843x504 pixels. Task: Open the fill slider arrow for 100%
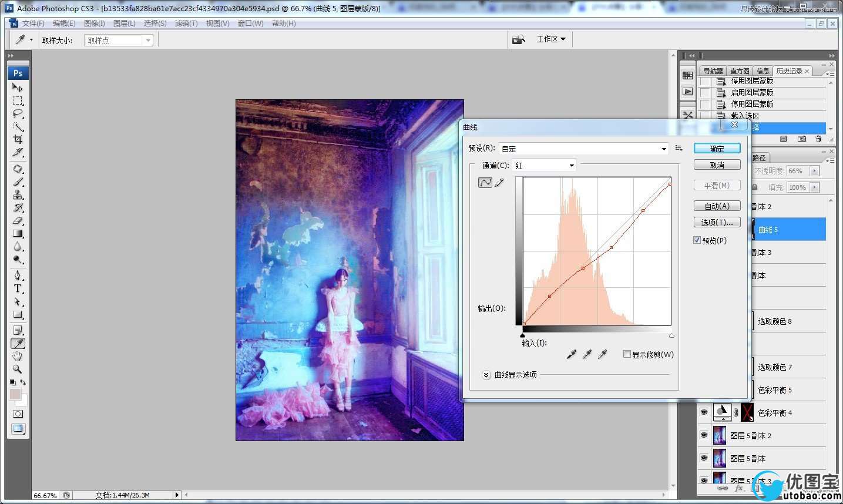(x=814, y=187)
